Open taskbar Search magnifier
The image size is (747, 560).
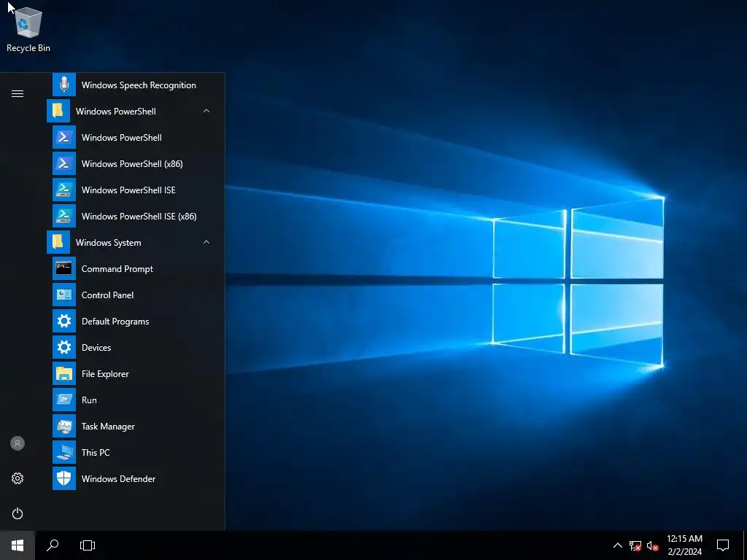53,545
